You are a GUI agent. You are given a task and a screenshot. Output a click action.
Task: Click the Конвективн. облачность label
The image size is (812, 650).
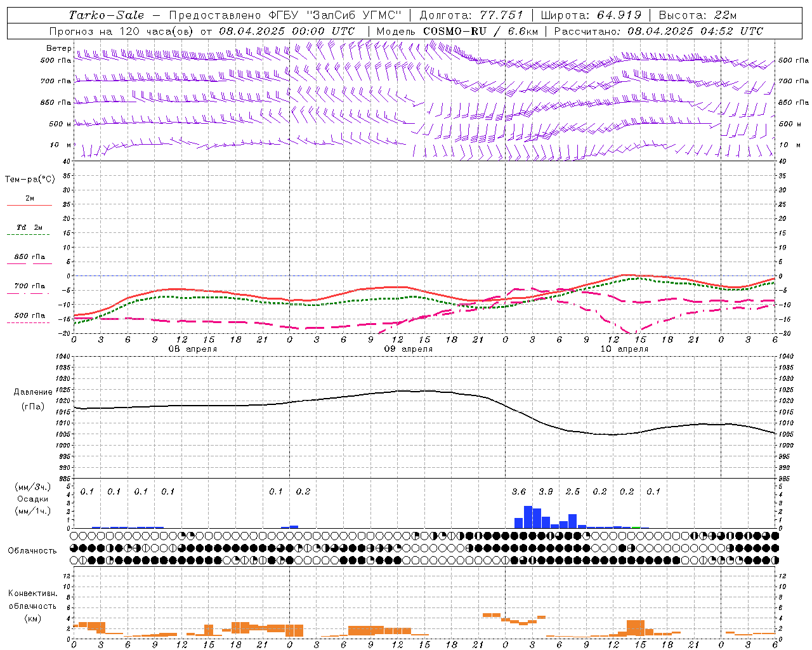tap(32, 600)
